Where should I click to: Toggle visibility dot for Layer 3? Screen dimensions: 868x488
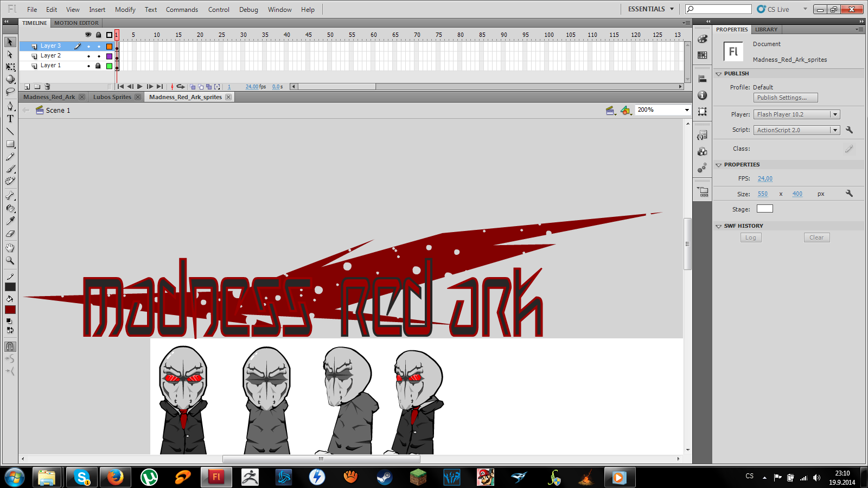coord(88,46)
